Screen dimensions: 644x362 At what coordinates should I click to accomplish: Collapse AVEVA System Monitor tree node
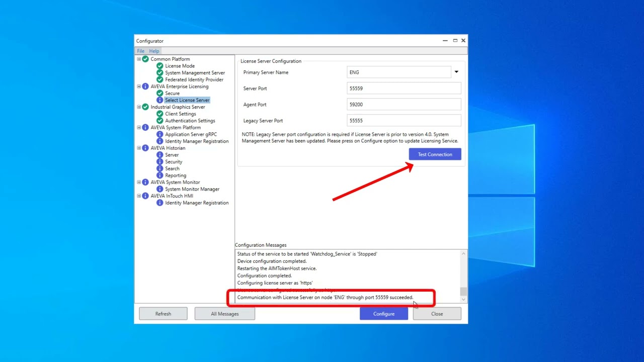click(x=139, y=182)
